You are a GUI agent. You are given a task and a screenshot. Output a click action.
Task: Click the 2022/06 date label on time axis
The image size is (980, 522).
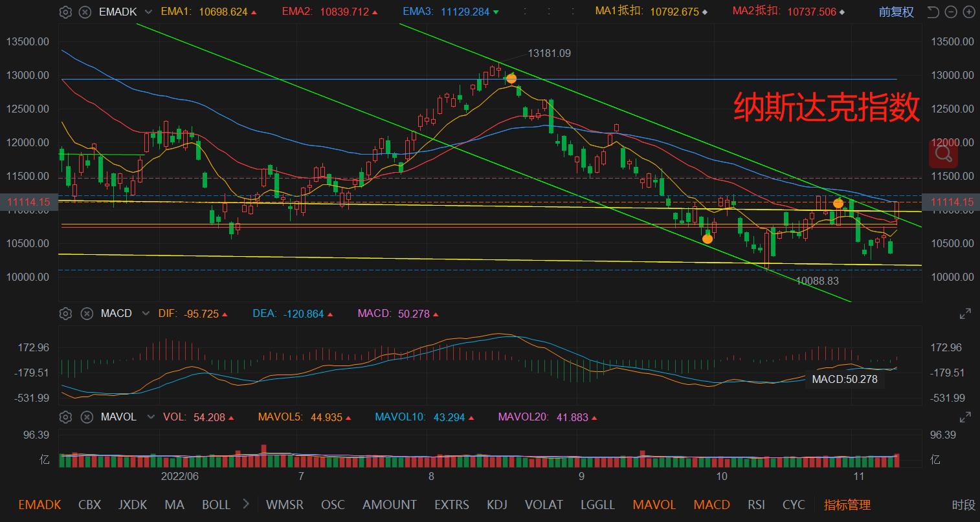tap(180, 476)
